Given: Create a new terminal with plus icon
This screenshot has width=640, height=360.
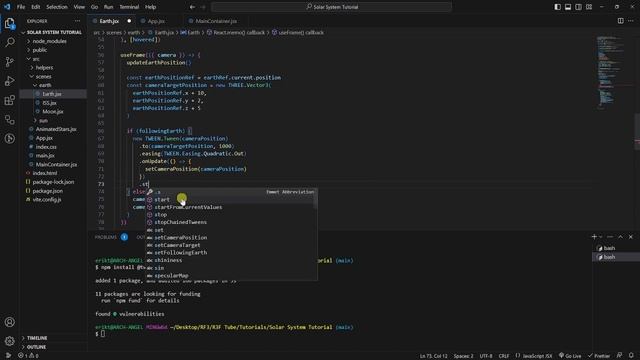Looking at the screenshot, I should 594,237.
